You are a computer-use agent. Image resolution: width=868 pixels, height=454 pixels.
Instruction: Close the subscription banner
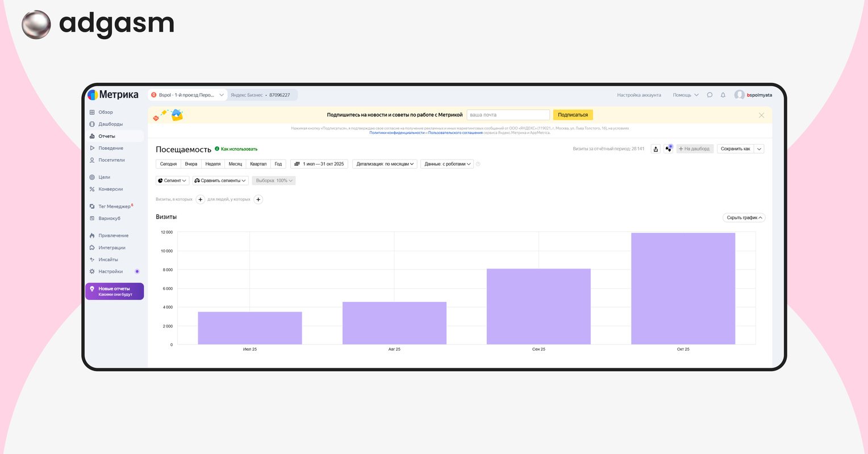coord(761,115)
